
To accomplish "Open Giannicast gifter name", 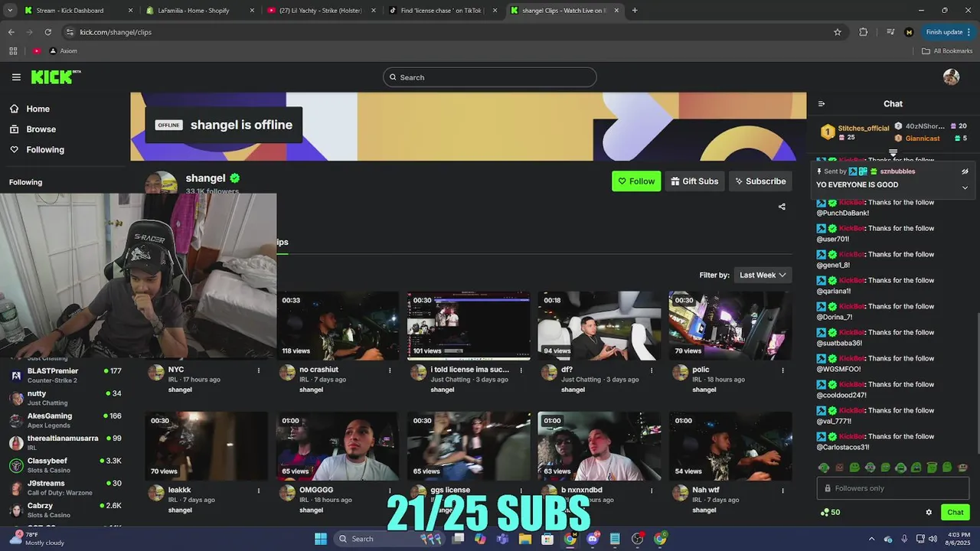I will [922, 139].
